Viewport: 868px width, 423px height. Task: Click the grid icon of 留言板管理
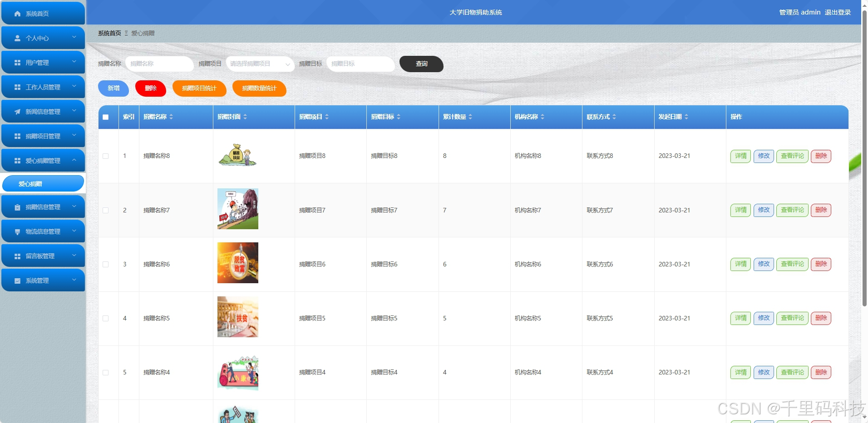(x=18, y=256)
